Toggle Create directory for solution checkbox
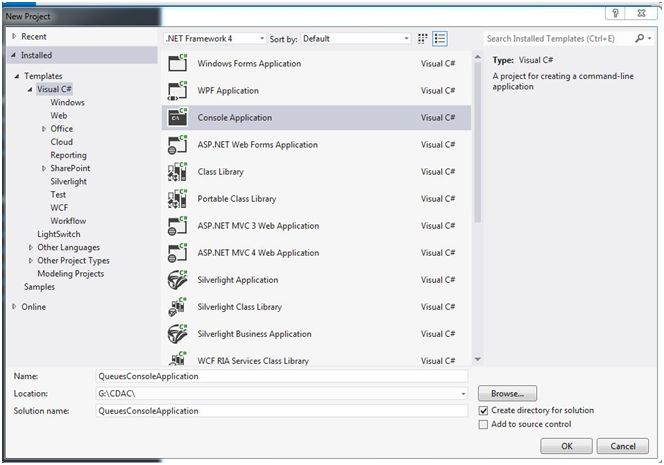This screenshot has width=664, height=465. click(483, 411)
